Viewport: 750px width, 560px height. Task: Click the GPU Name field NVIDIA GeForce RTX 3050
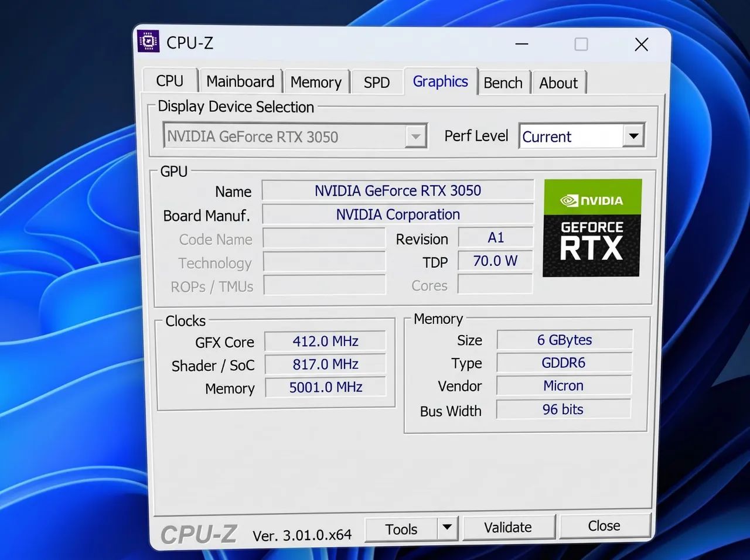pos(398,190)
